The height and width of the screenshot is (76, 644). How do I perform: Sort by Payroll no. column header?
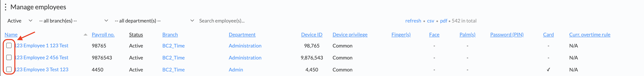point(103,35)
